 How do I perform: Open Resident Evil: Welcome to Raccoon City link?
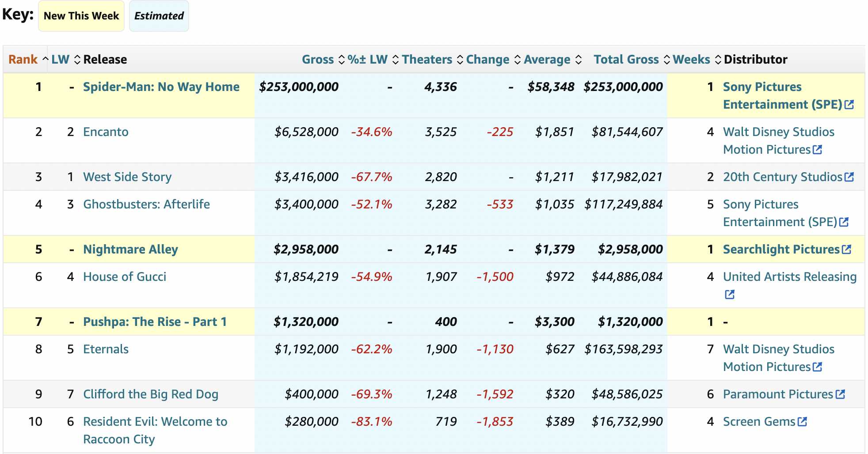click(155, 431)
